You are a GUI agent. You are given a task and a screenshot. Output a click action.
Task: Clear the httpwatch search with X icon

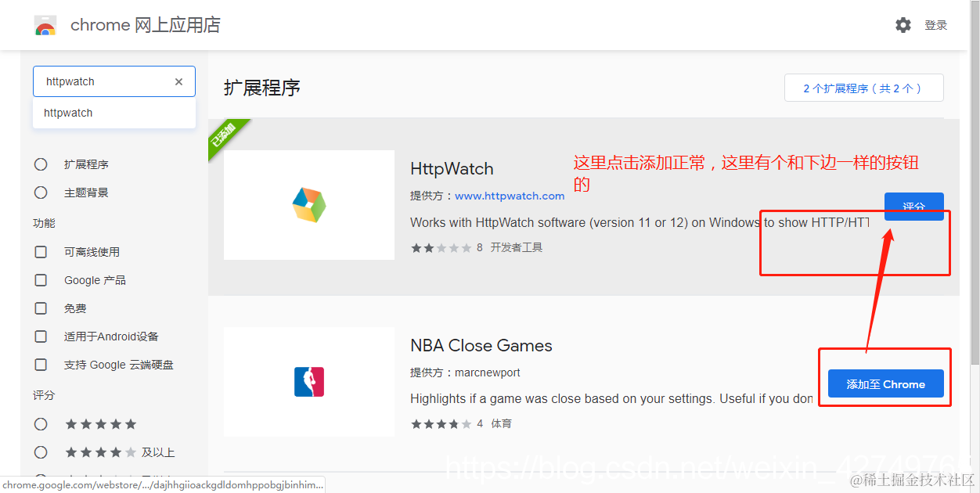tap(178, 81)
